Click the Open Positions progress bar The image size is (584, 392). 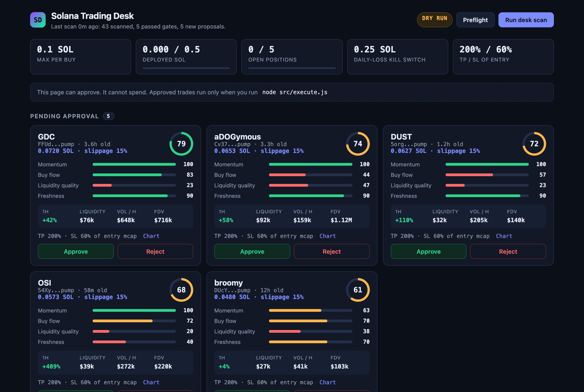pos(292,68)
